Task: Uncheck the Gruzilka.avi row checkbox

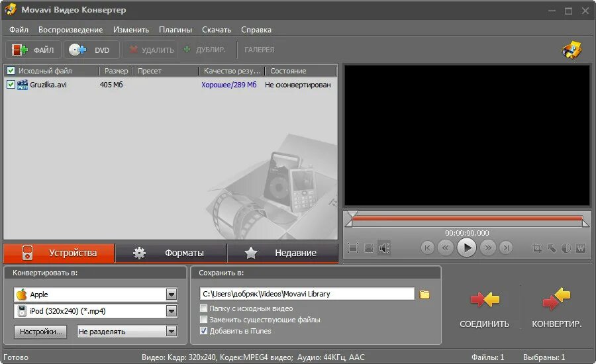Action: tap(11, 85)
